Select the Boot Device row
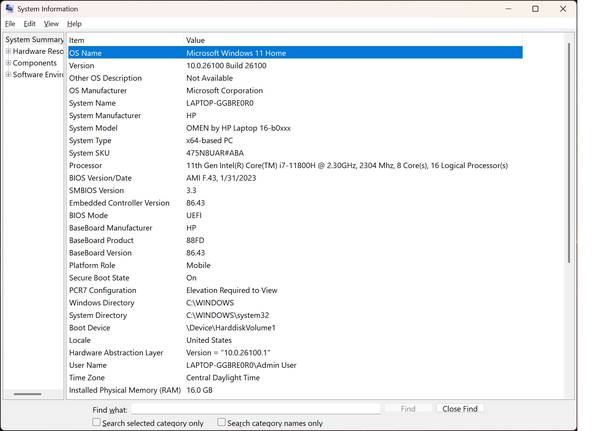The height and width of the screenshot is (431, 600). (295, 328)
